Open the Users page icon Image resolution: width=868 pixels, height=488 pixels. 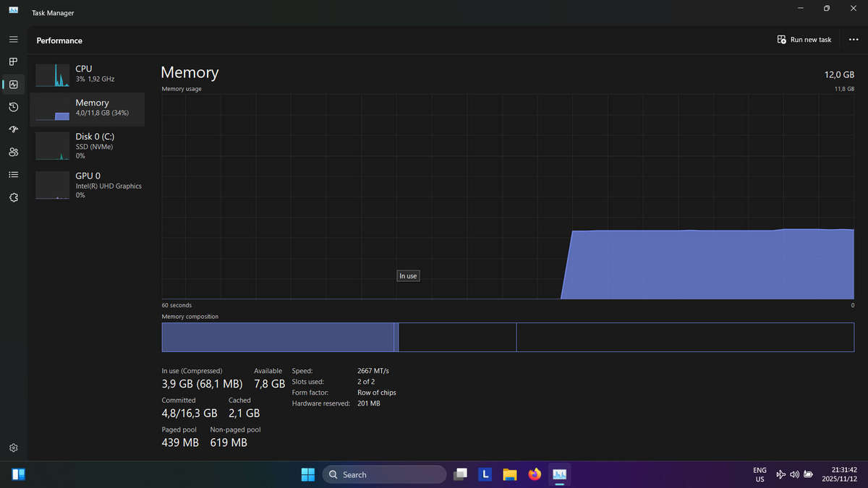coord(13,152)
